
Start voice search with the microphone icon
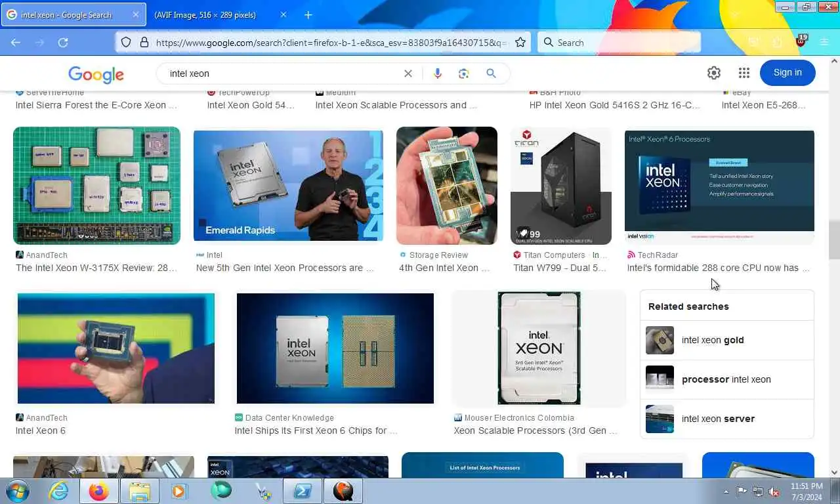(438, 73)
